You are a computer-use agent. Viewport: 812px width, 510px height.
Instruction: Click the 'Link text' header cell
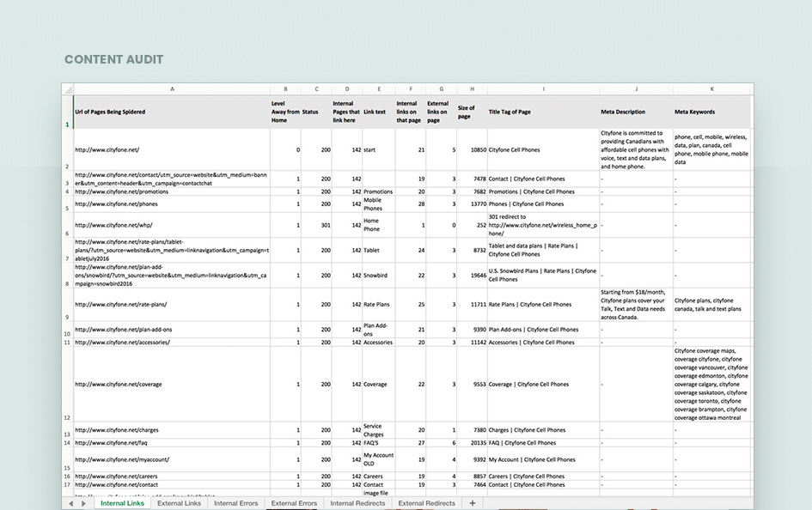tap(379, 112)
